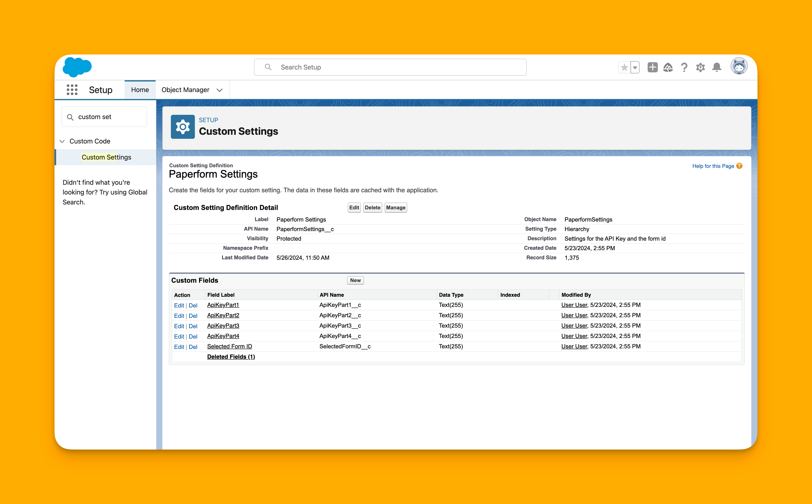Expand the favorites list dropdown arrow
The image size is (812, 504).
pos(635,67)
